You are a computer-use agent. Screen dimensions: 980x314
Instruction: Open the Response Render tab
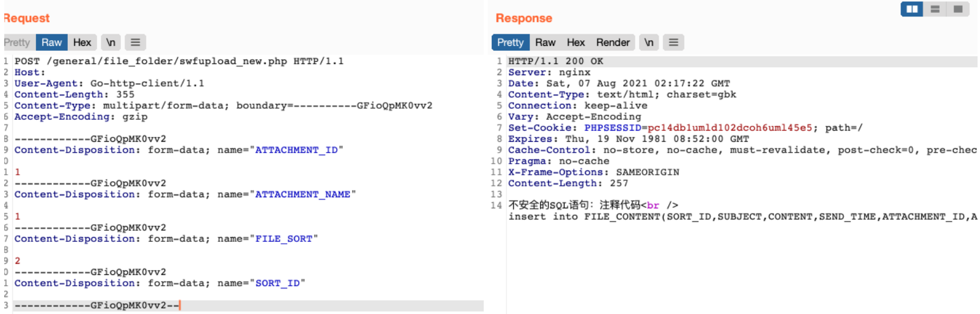coord(613,42)
